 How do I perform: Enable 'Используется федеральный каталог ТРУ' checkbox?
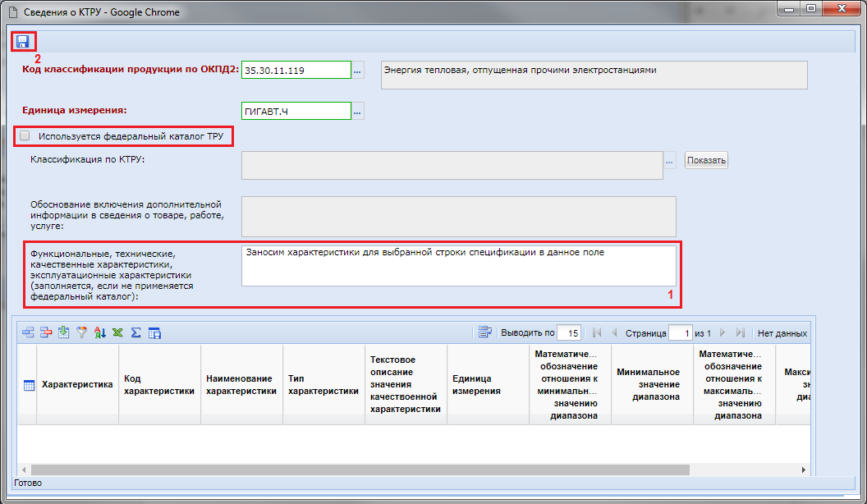pos(25,135)
